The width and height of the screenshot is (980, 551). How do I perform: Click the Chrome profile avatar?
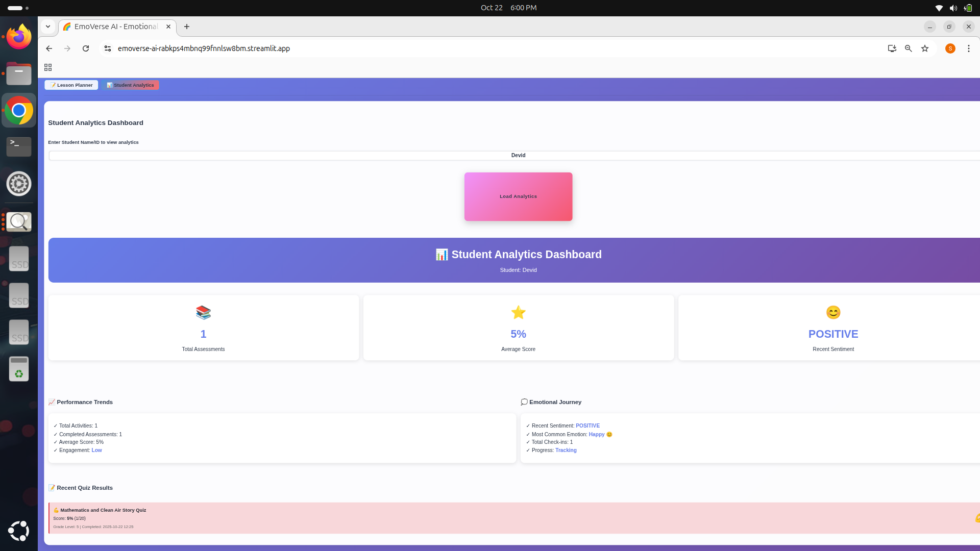[x=950, y=48]
